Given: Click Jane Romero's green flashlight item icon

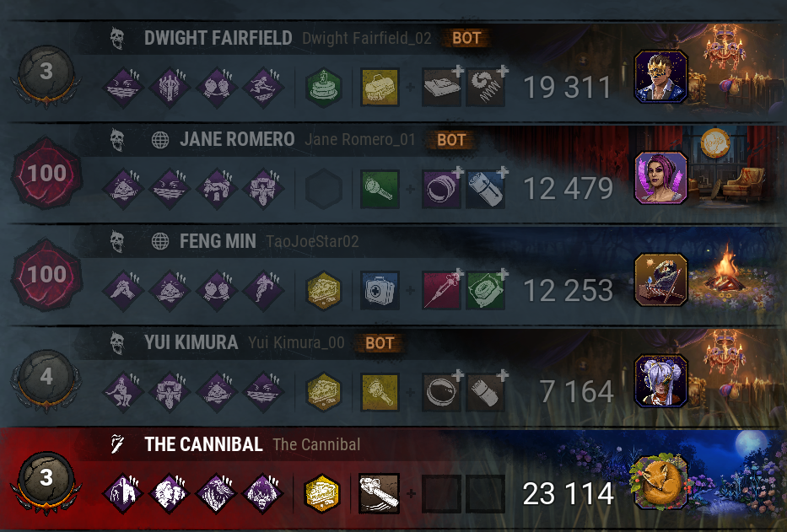Looking at the screenshot, I should click(380, 189).
